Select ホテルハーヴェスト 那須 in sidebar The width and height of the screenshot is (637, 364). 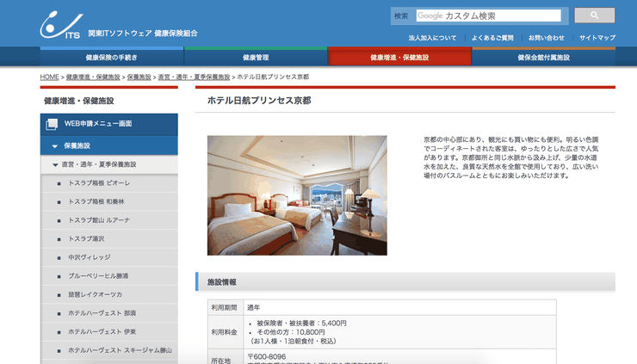coord(108,313)
